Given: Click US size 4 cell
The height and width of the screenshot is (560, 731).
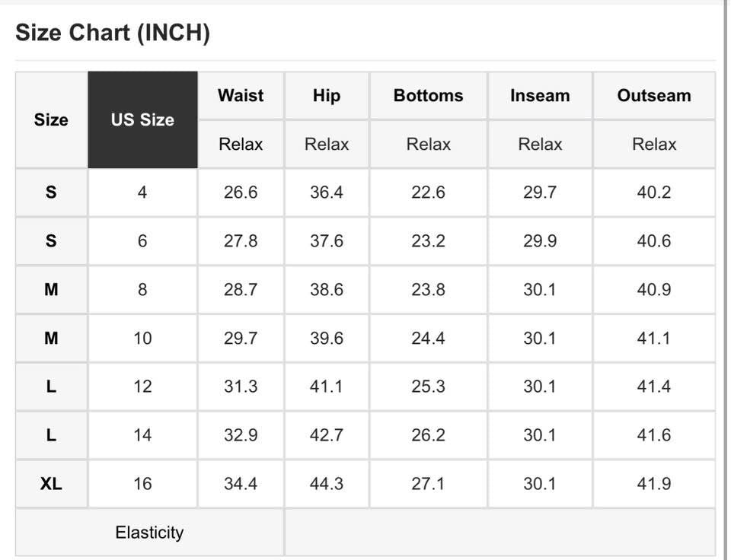Looking at the screenshot, I should [x=142, y=192].
